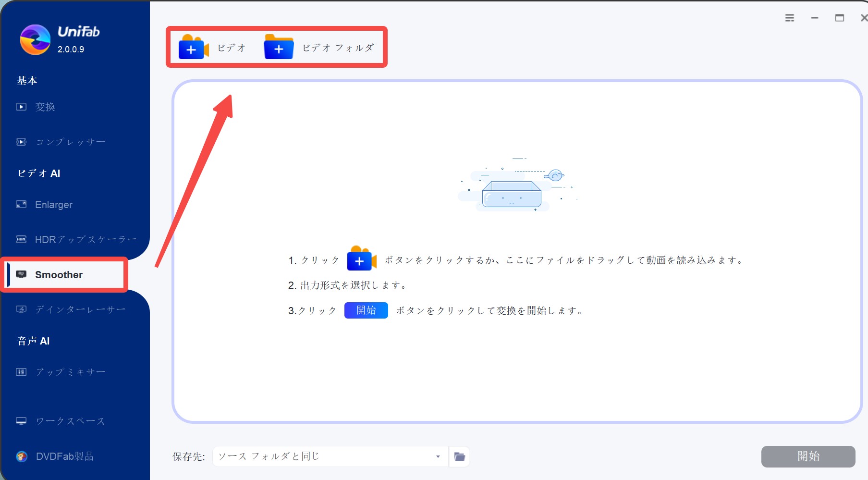
Task: Click the add video camera icon
Action: pos(194,47)
